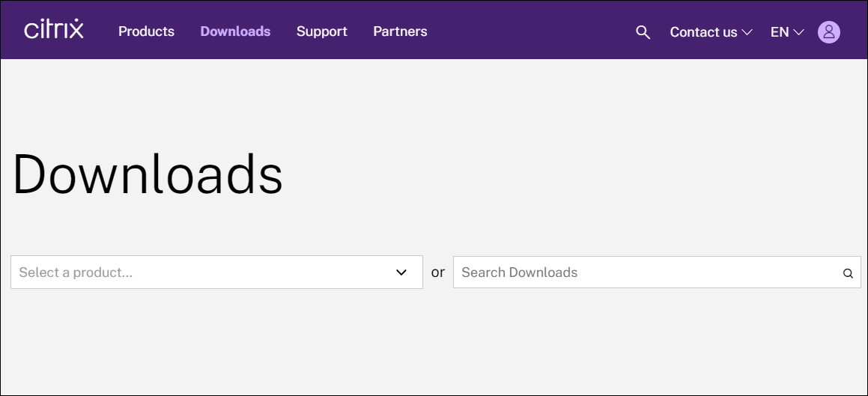Click empty purple header space after Partners

[524, 31]
